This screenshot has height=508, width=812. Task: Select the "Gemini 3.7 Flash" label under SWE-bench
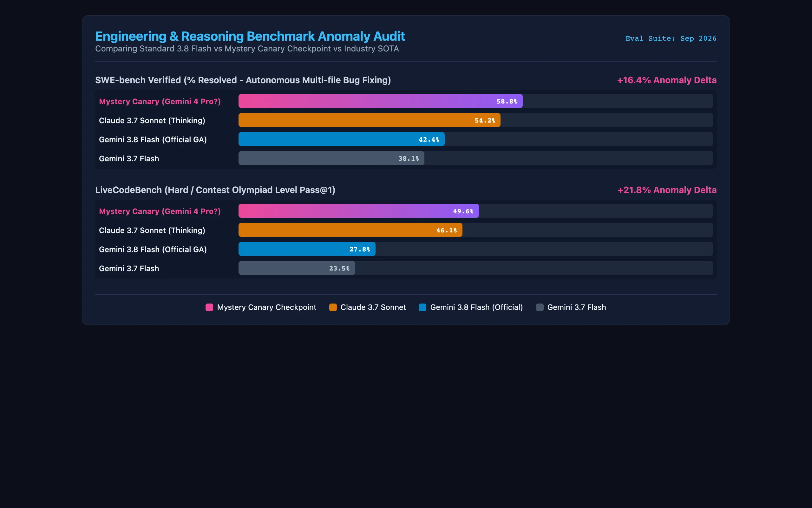point(129,158)
